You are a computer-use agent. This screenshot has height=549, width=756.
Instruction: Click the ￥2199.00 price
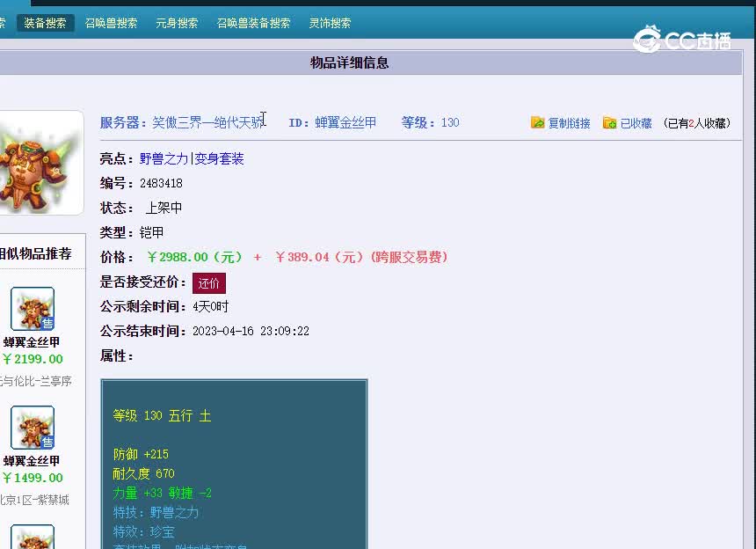pos(33,359)
